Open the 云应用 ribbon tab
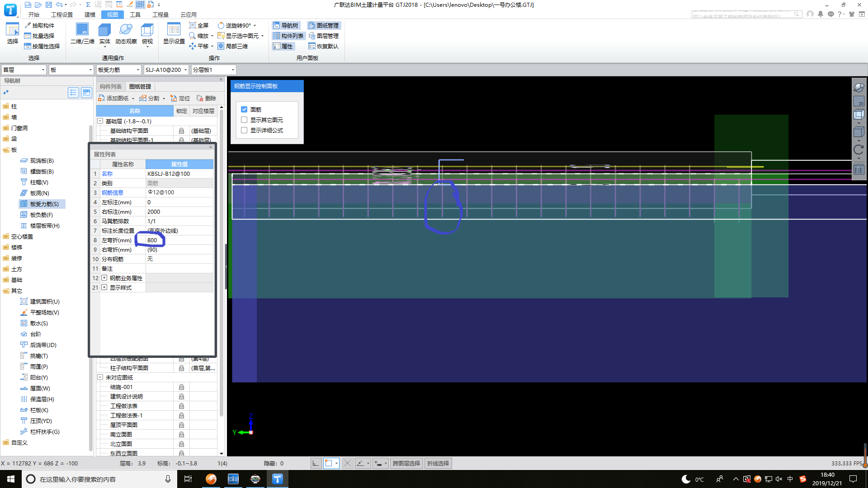The height and width of the screenshot is (488, 868). [189, 14]
